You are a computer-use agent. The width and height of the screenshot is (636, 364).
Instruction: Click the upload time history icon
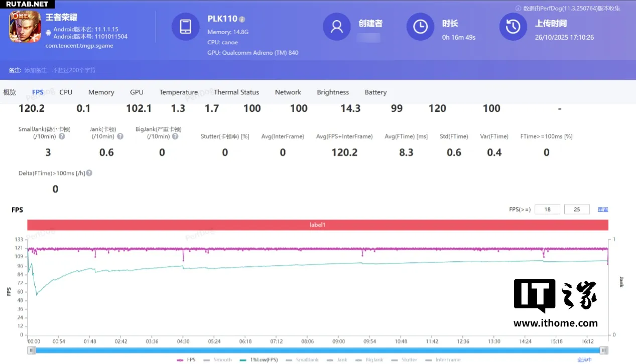click(x=513, y=27)
